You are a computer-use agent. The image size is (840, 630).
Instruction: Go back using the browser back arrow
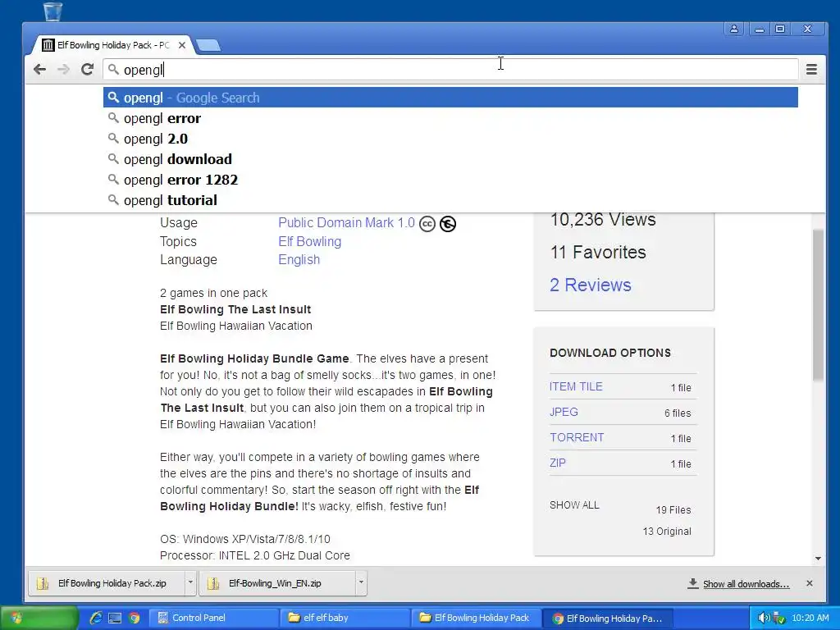pos(39,70)
